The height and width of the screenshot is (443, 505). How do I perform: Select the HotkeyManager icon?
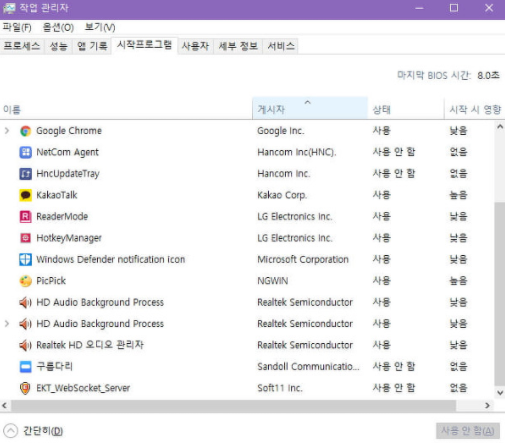26,238
